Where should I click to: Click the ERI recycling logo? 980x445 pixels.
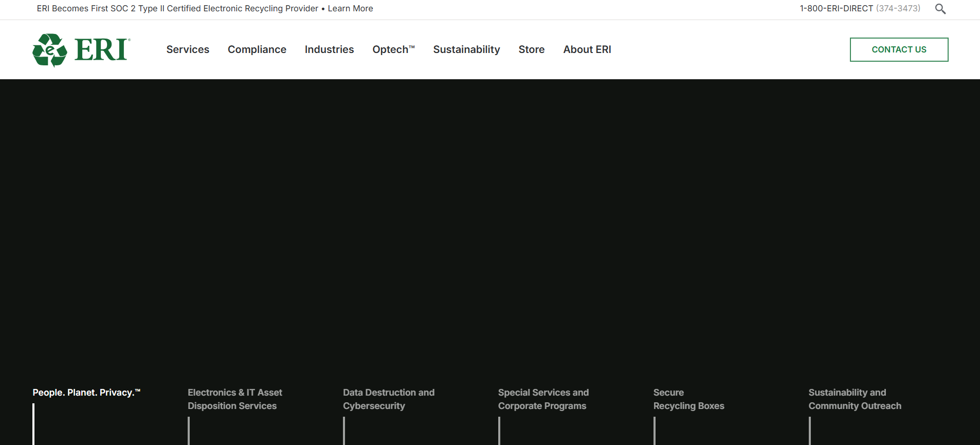[81, 50]
